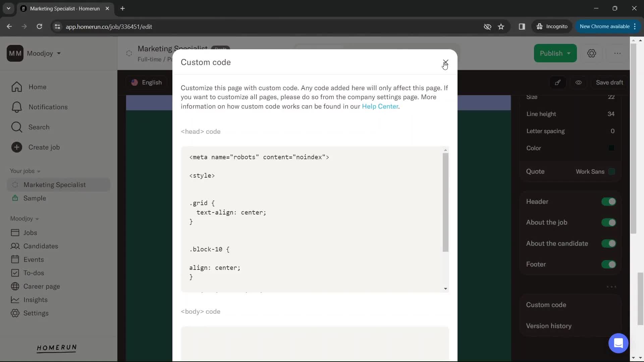The image size is (644, 362).
Task: Toggle About the candidate switch
Action: click(608, 244)
